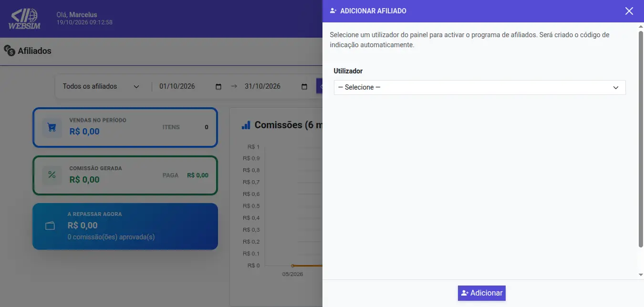Click the shopping cart icon in Vendas card

point(52,128)
